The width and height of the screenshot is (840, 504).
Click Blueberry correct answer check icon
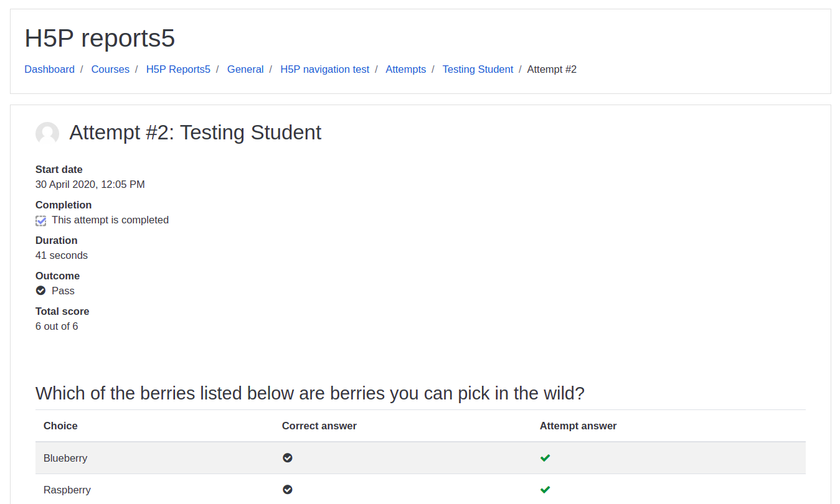click(288, 458)
